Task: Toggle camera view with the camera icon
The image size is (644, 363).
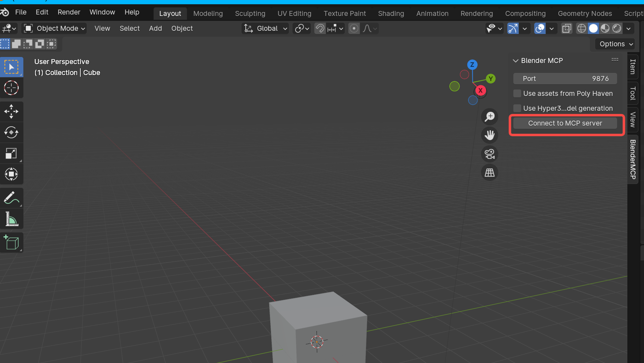Action: [x=490, y=154]
